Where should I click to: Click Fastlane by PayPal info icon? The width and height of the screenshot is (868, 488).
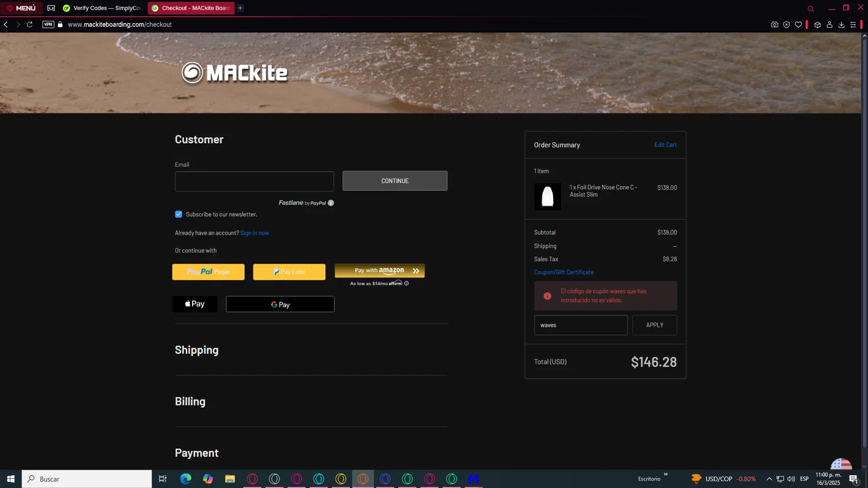[x=331, y=203]
